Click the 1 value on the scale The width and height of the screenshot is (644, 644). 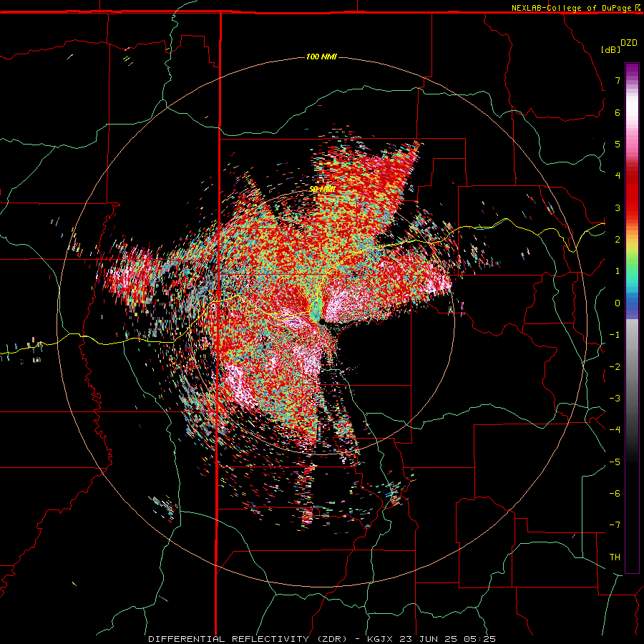pyautogui.click(x=618, y=271)
